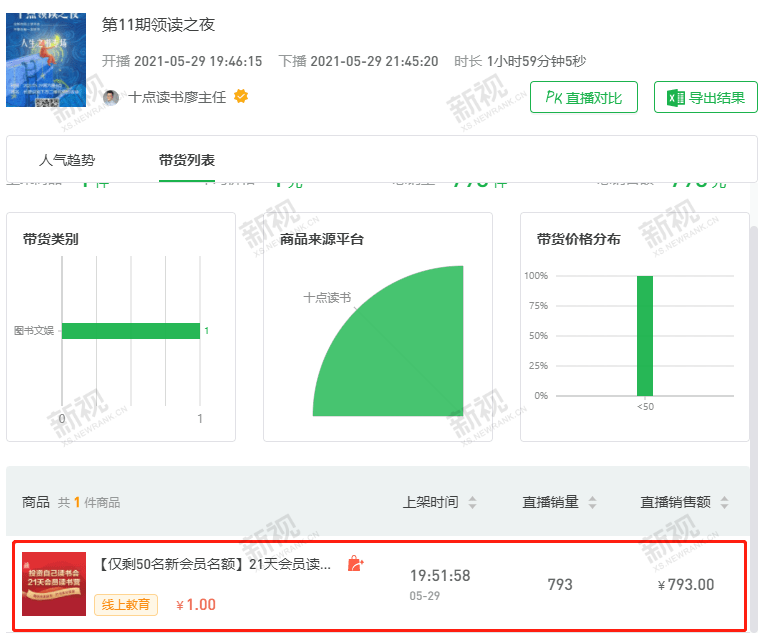Open the 21天会员读 product title link
This screenshot has height=640, width=764.
click(x=215, y=564)
